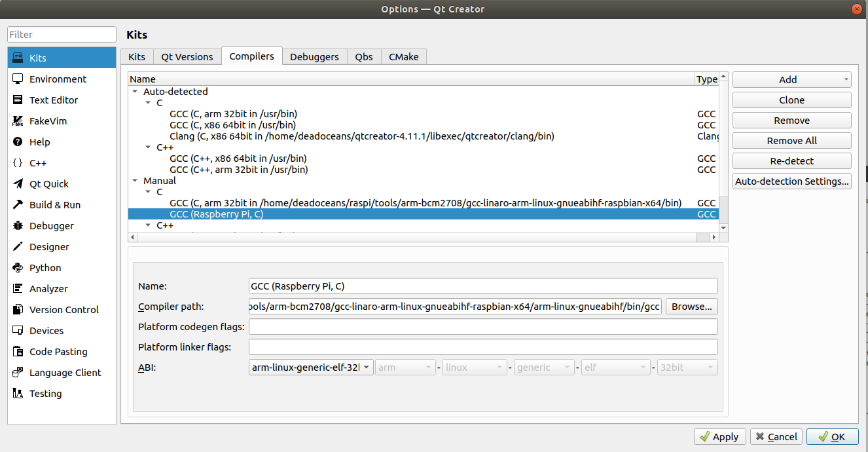Switch to the Kits tab
The width and height of the screenshot is (868, 452).
click(137, 57)
